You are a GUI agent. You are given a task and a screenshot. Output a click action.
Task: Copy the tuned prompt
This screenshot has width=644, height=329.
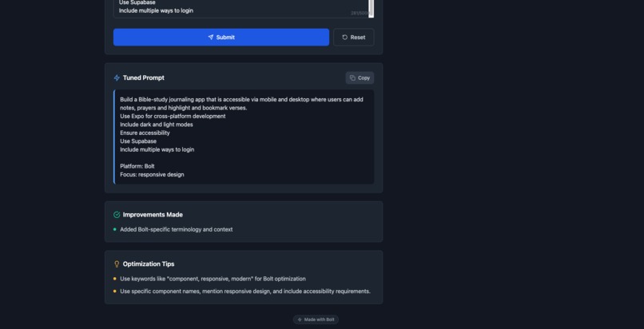[360, 78]
